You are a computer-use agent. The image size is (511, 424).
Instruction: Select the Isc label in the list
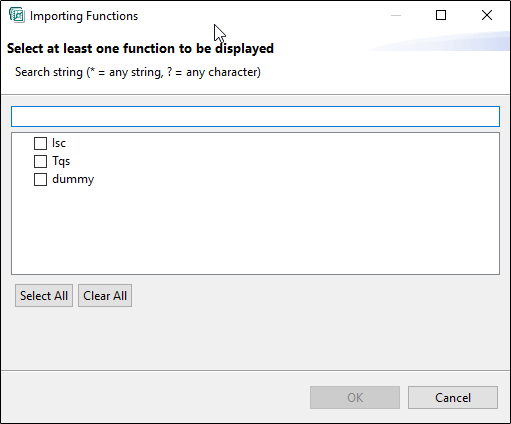59,143
